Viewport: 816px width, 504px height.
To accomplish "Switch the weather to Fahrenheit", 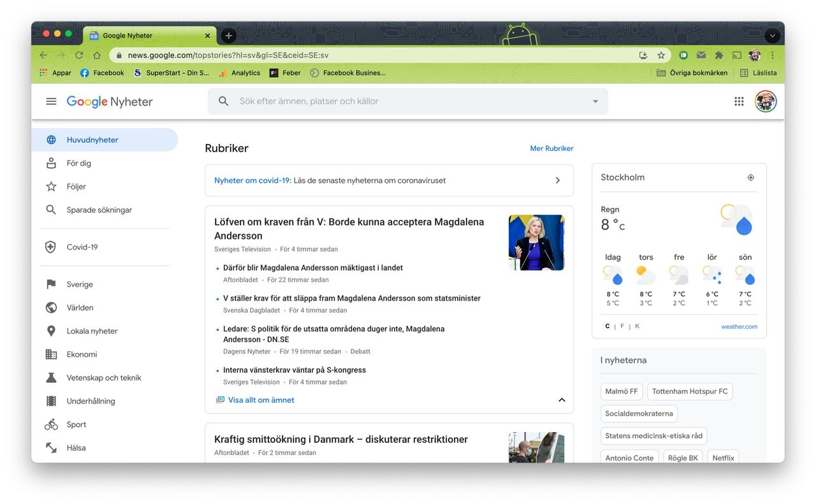I will [622, 326].
